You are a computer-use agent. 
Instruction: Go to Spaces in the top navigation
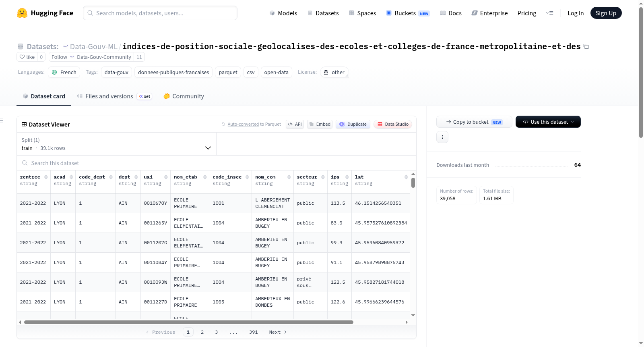[362, 13]
